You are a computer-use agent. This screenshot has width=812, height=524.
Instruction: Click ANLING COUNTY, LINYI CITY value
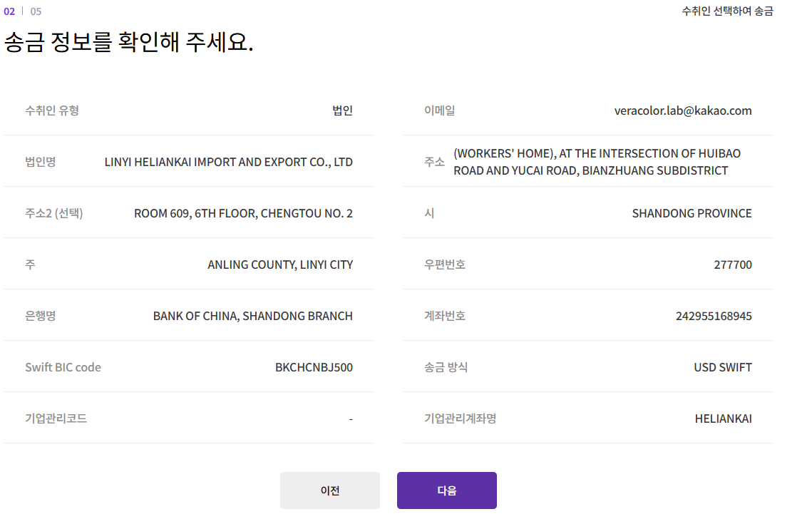point(280,264)
